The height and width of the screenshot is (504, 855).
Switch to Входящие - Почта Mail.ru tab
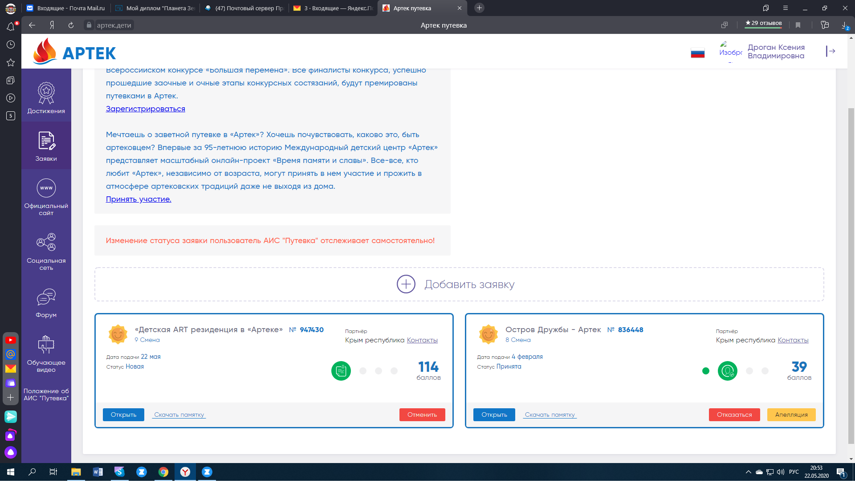(65, 8)
